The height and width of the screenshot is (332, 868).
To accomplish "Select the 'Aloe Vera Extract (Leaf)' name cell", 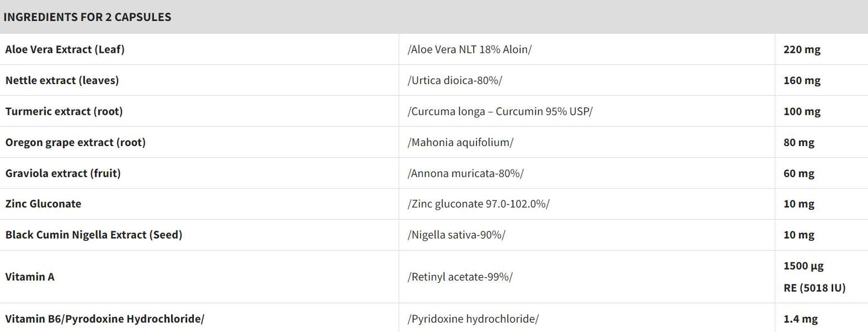I will [x=65, y=49].
